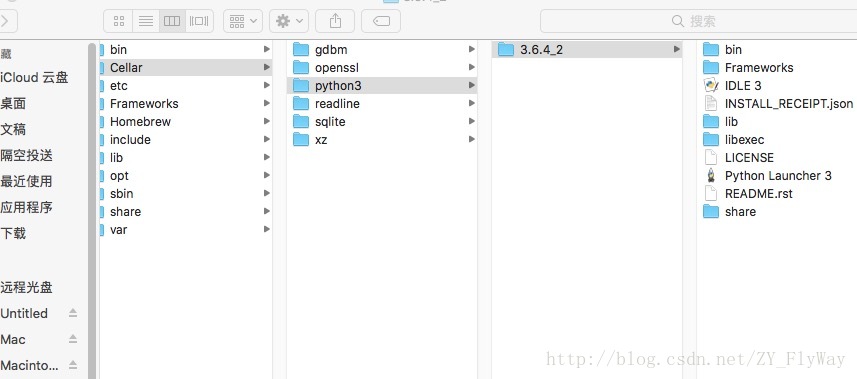Expand the Homebrew folder arrow
The image size is (857, 379).
point(267,121)
